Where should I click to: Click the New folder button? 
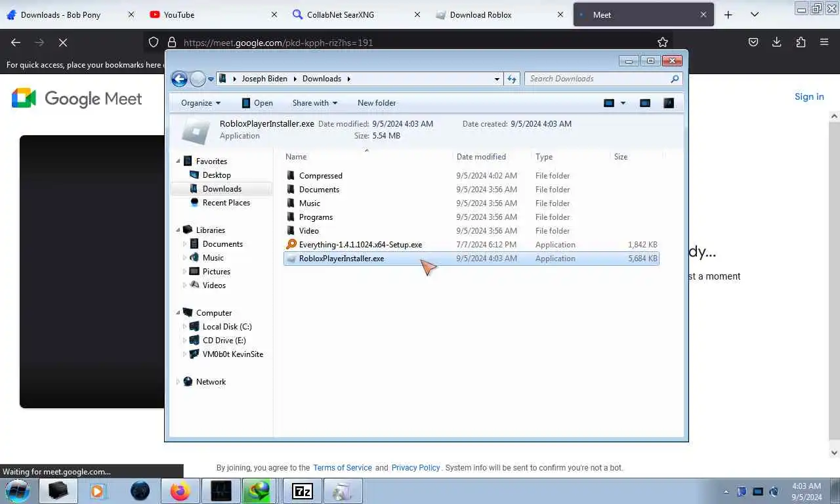click(377, 103)
